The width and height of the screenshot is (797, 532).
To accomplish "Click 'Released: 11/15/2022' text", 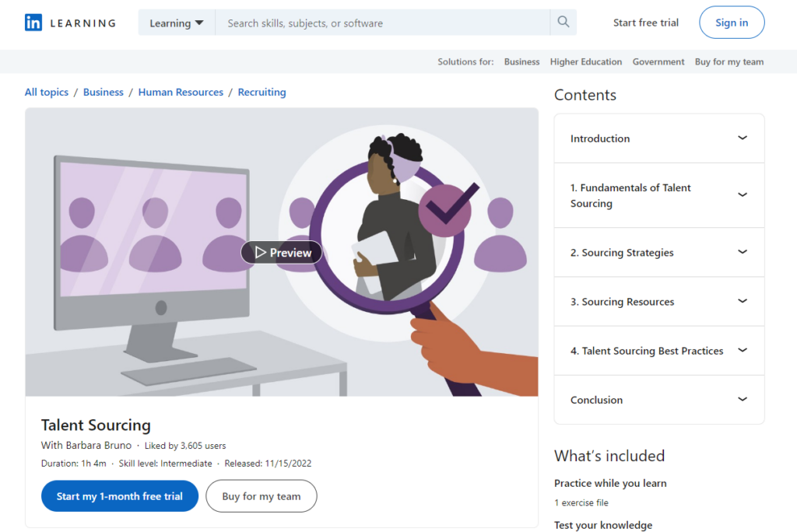I will tap(268, 464).
